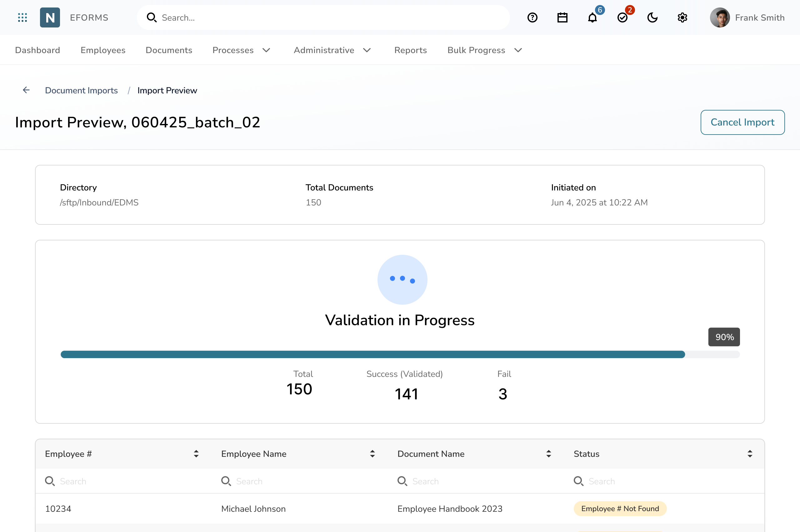Click the N EFORMS logo

click(50, 17)
